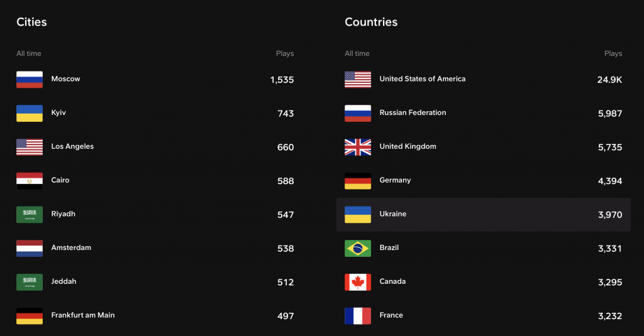The width and height of the screenshot is (644, 336).
Task: Click the Russian Federation country name
Action: [413, 112]
